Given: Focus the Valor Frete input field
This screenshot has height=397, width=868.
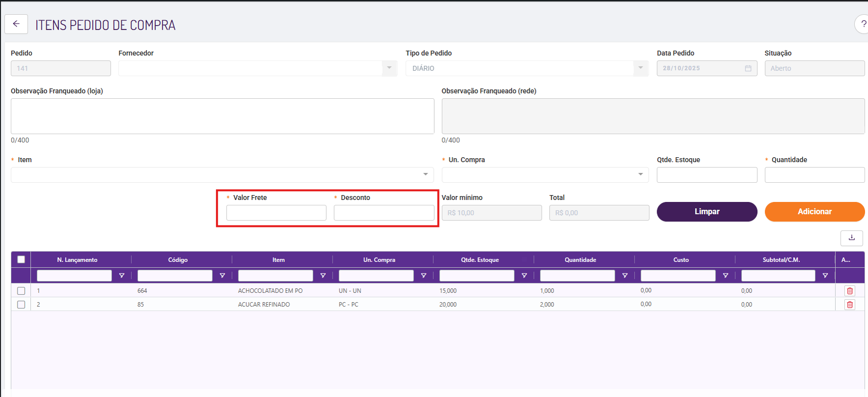Looking at the screenshot, I should pyautogui.click(x=276, y=213).
